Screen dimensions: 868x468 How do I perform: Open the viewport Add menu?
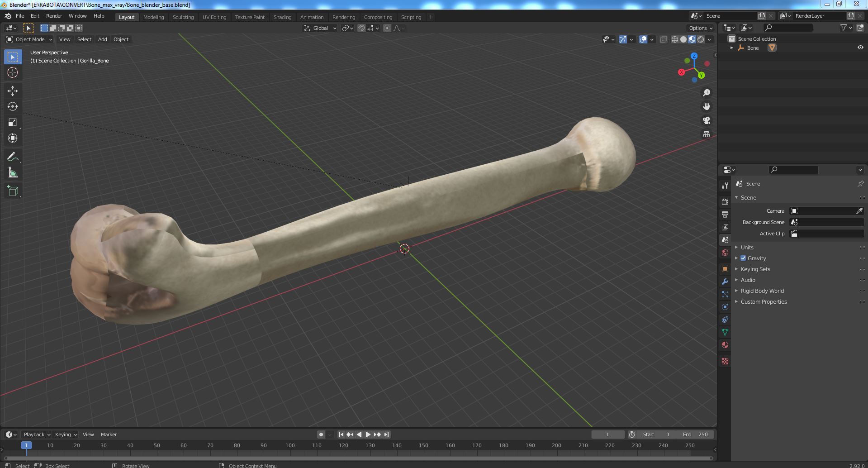[x=103, y=39]
